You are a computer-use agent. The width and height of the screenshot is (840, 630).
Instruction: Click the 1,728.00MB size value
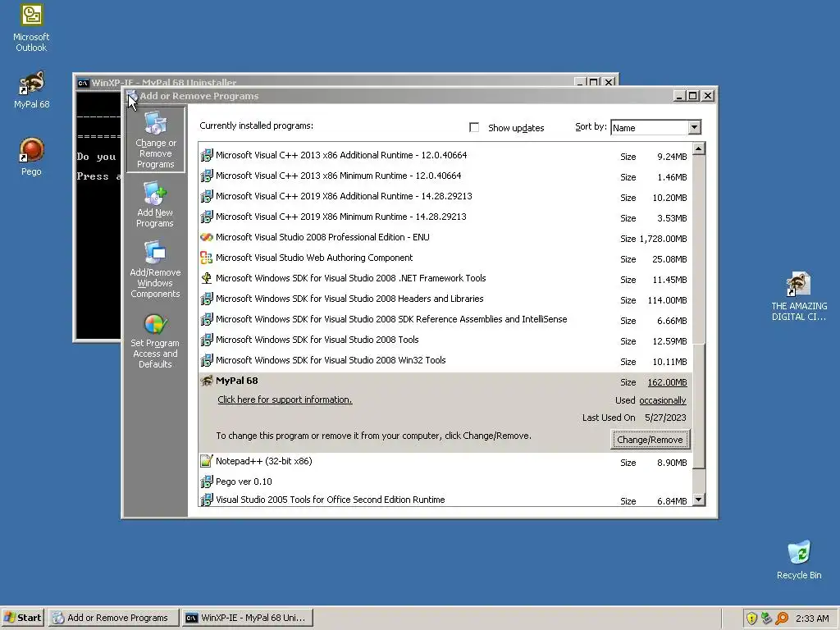coord(663,239)
